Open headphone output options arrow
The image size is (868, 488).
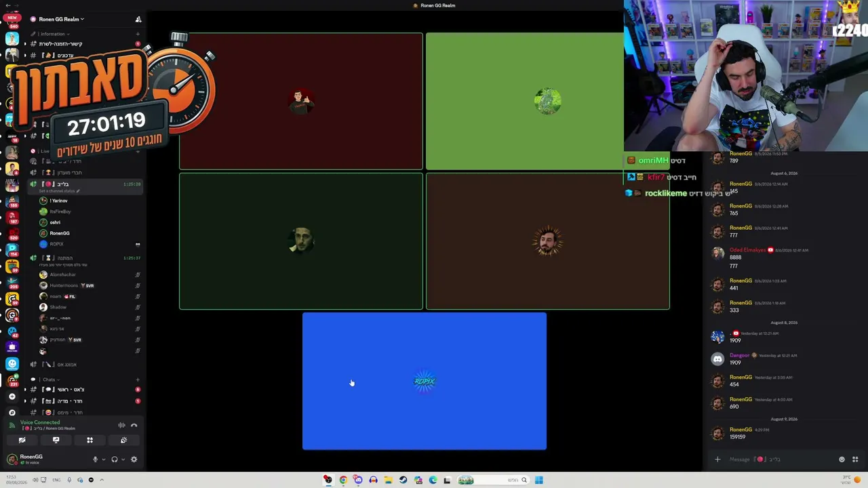point(123,460)
